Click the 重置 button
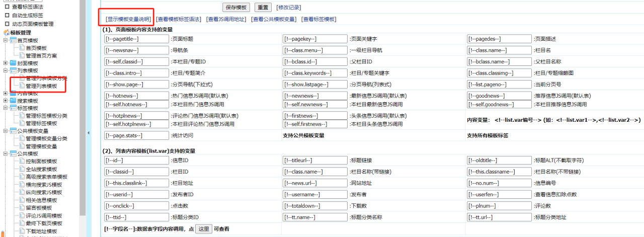The height and width of the screenshot is (237, 644). [263, 8]
